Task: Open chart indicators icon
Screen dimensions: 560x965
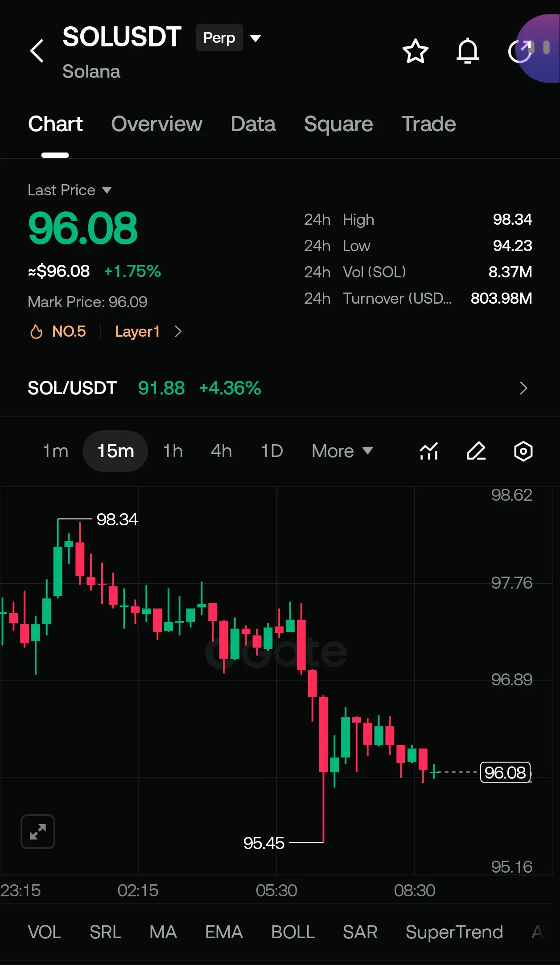Action: point(429,451)
